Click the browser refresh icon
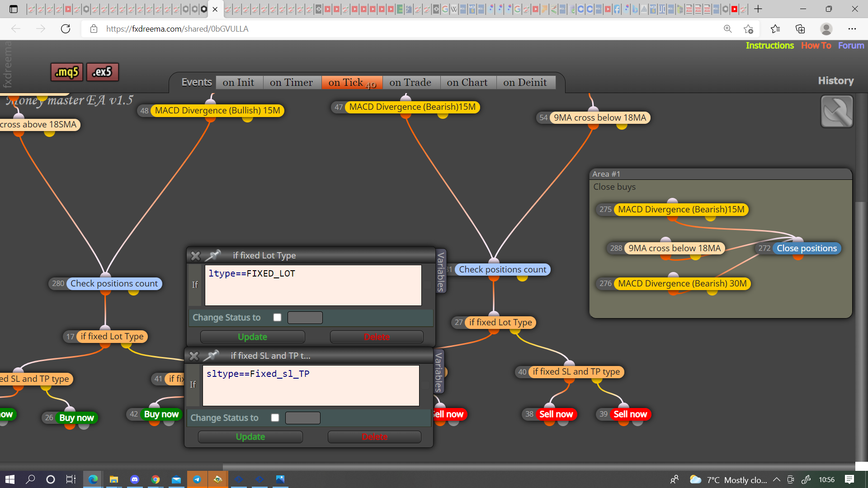868x488 pixels. coord(66,29)
